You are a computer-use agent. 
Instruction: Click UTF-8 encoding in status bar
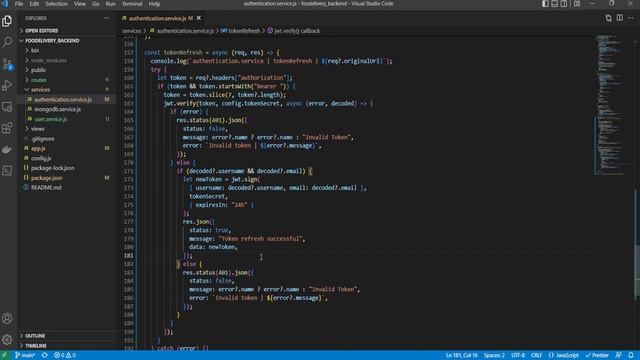pyautogui.click(x=518, y=355)
